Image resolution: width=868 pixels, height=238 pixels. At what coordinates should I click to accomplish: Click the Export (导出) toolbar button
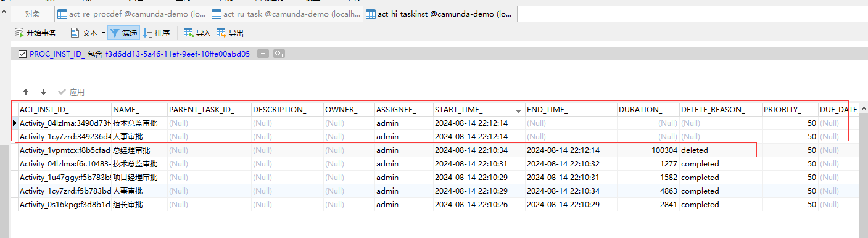pos(230,33)
